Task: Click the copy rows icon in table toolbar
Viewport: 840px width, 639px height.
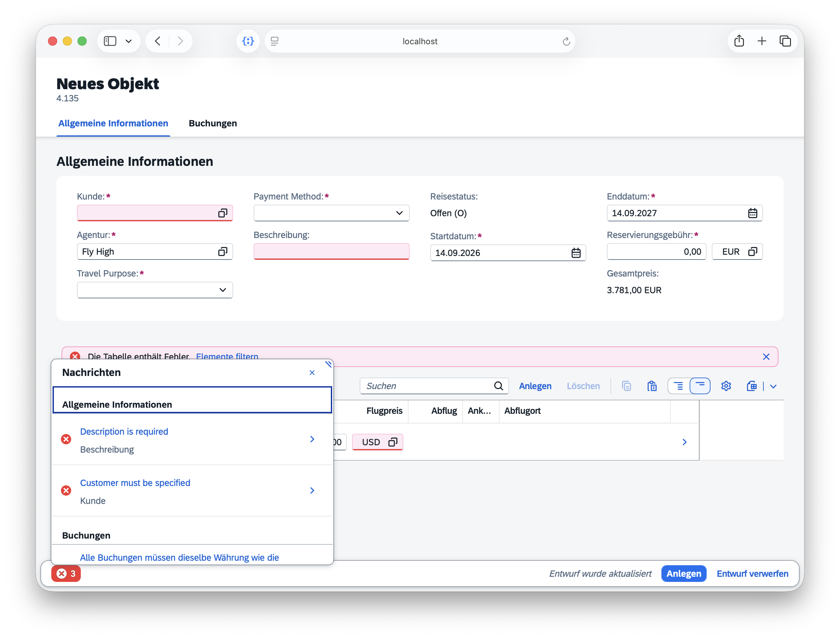Action: coord(626,386)
